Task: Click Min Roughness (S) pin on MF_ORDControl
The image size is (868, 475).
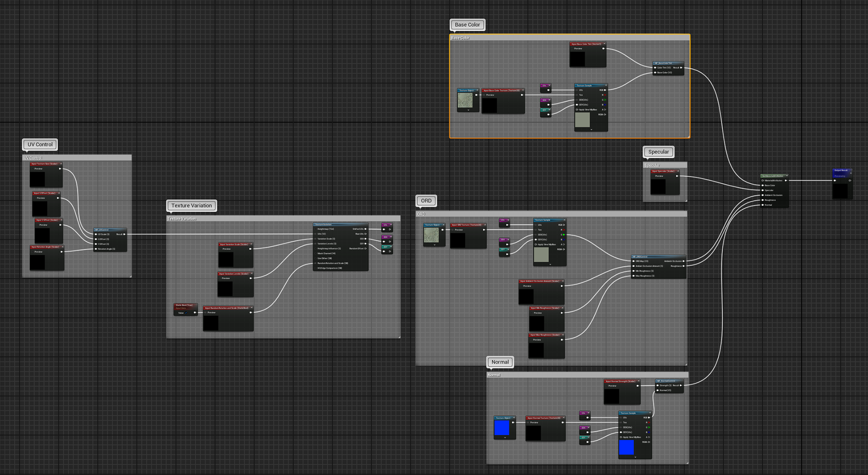Action: [x=634, y=271]
